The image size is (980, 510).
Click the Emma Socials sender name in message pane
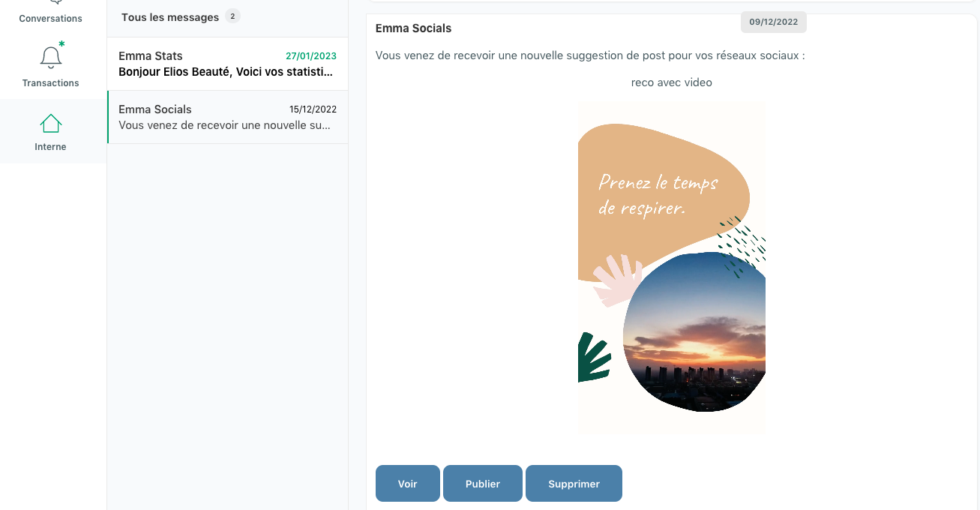coord(413,28)
